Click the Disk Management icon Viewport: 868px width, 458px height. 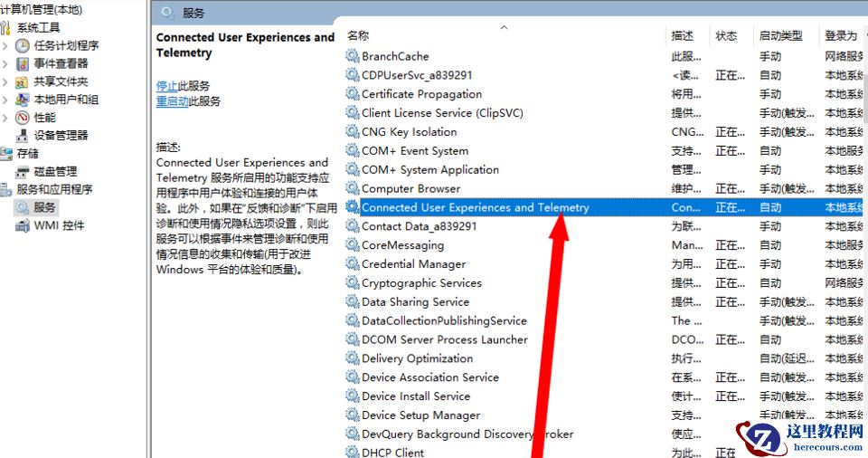(22, 172)
